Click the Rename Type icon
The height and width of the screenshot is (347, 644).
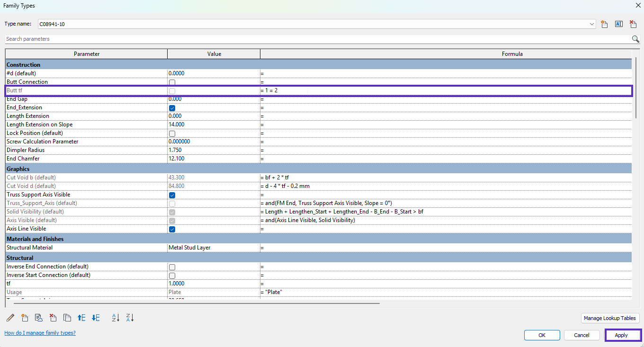[x=618, y=24]
